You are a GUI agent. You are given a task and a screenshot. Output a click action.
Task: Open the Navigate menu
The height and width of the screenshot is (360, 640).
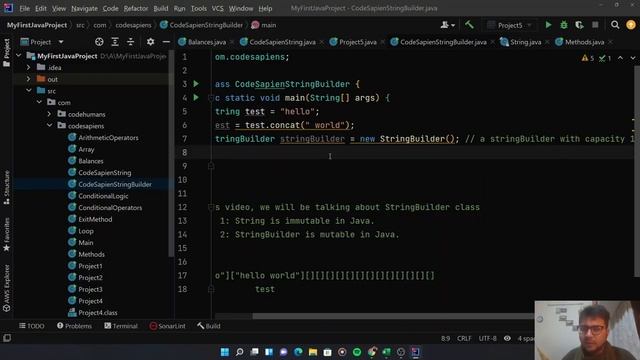[x=84, y=8]
